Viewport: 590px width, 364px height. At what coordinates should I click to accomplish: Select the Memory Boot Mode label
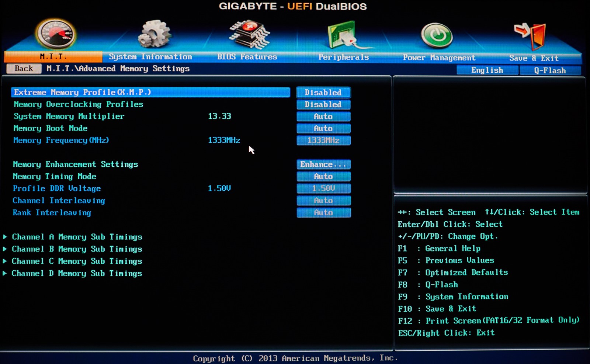pyautogui.click(x=51, y=128)
